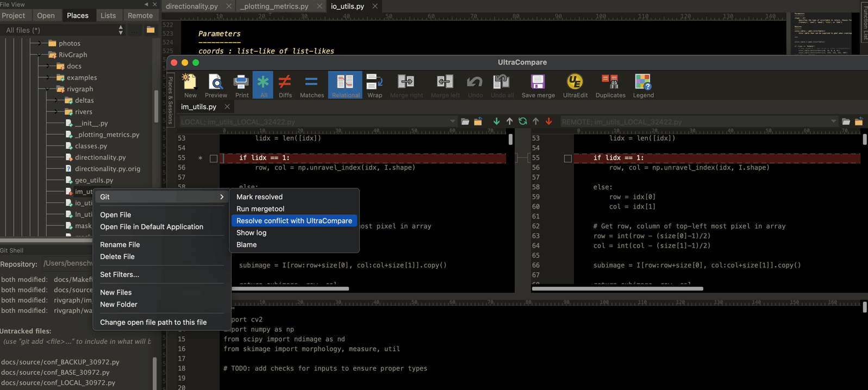Screen dimensions: 868x390
Task: Click the Merge right icon
Action: pos(406,85)
